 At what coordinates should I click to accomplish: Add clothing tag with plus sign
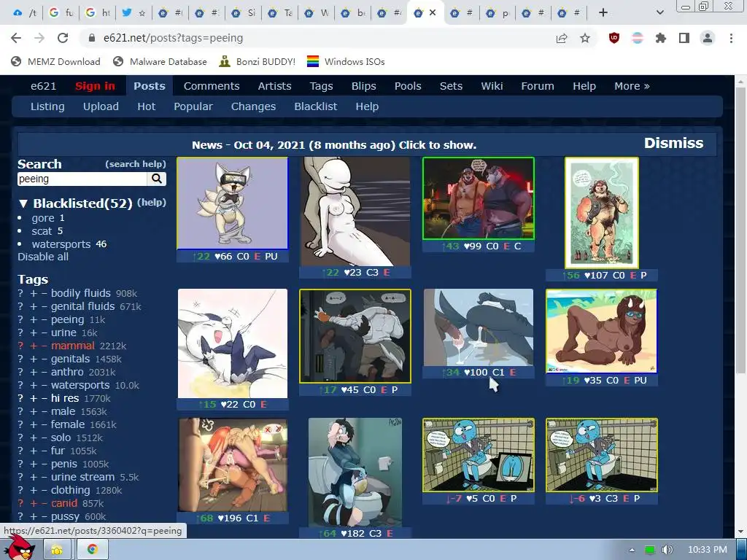34,491
